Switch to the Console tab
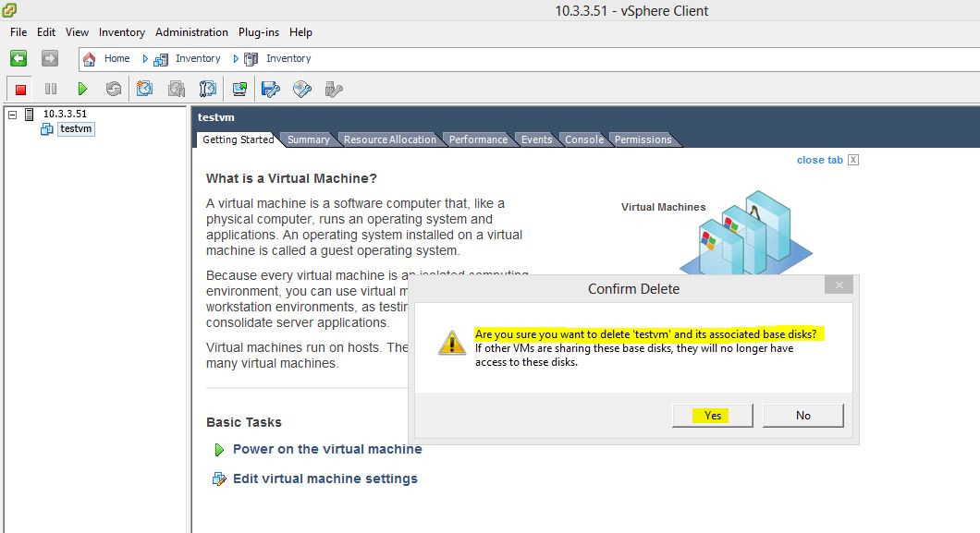980x533 pixels. click(x=584, y=139)
